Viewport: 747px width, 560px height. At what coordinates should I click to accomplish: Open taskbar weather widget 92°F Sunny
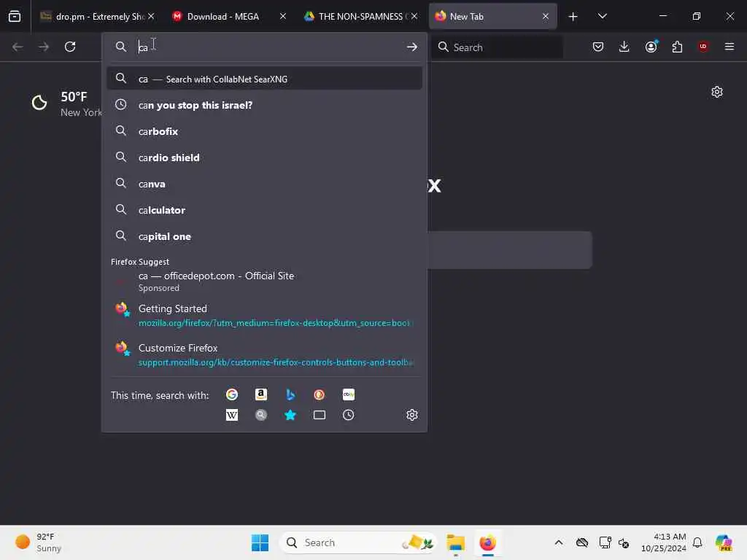(x=39, y=542)
